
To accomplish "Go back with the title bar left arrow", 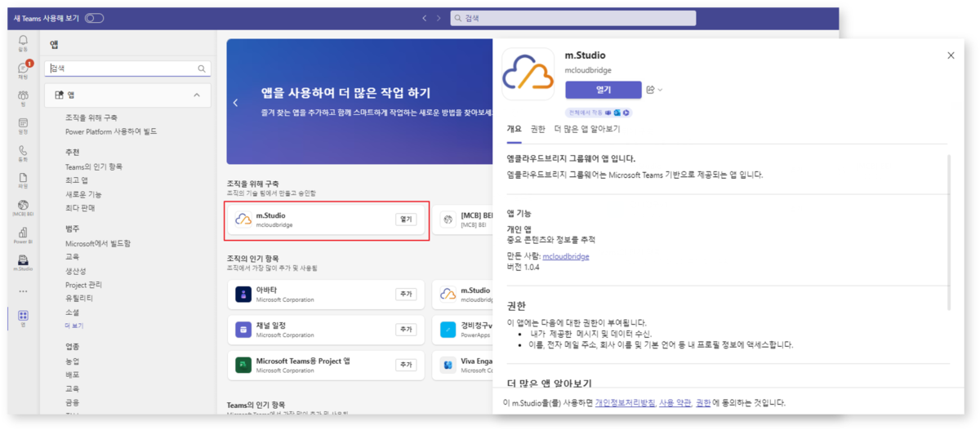I will click(x=424, y=18).
